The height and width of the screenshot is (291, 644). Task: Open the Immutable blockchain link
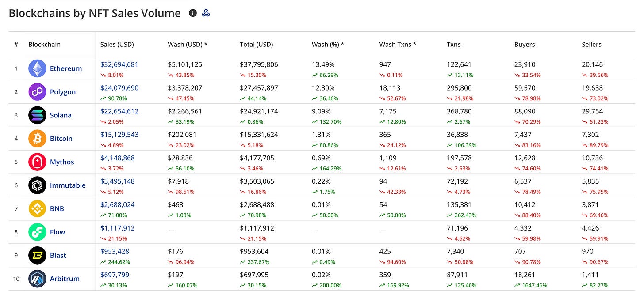coord(68,185)
